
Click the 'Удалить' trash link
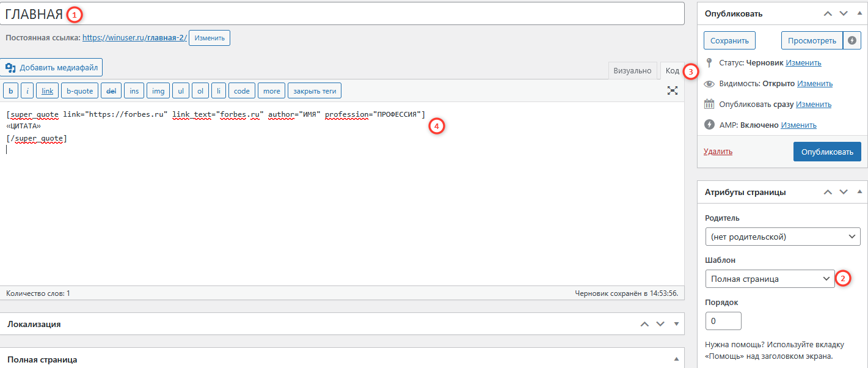[718, 152]
